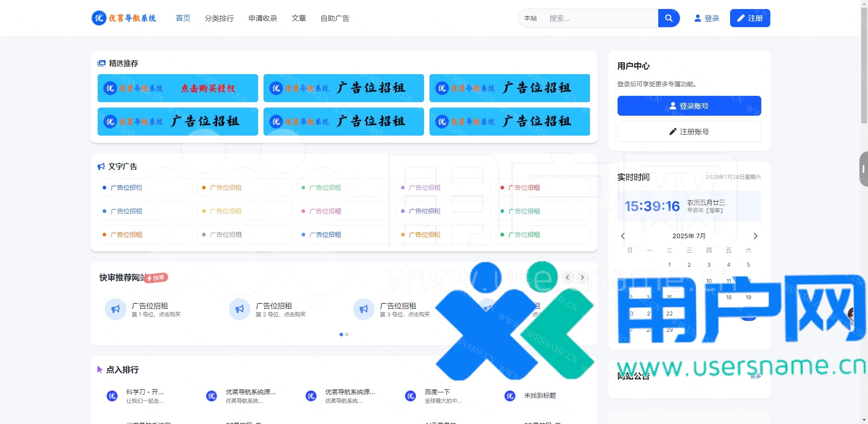868x424 pixels.
Task: Click megaphone icon of first ad slot
Action: point(116,309)
